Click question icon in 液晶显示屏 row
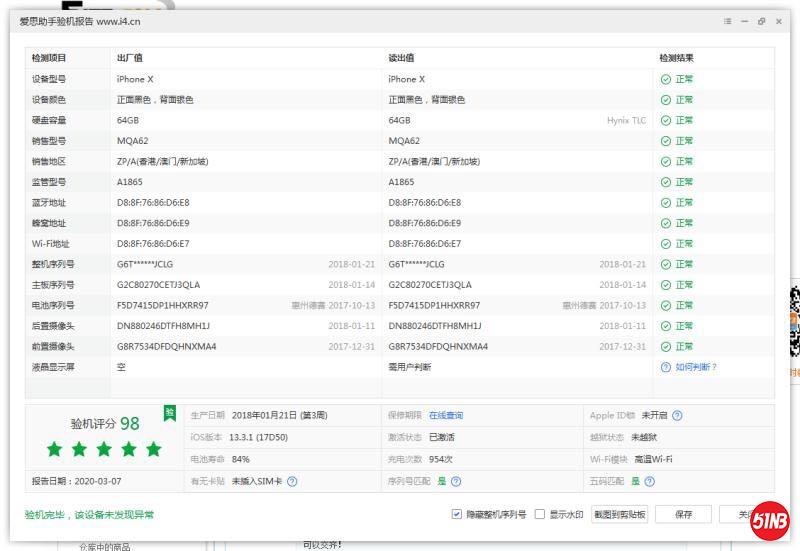This screenshot has width=800, height=551. point(665,367)
